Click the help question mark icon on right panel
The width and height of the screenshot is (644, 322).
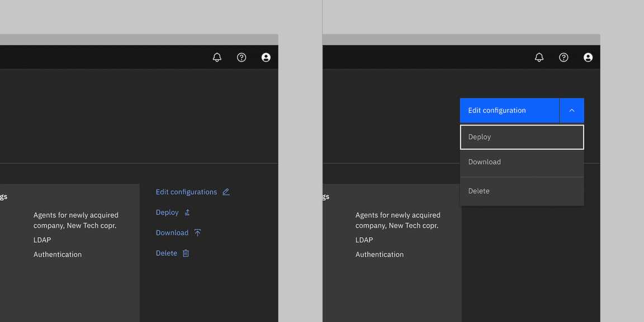click(563, 57)
